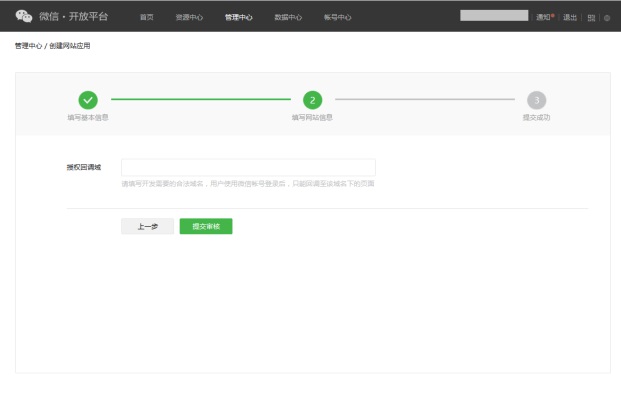The image size is (621, 400).
Task: Click the WeChat logo icon
Action: tap(24, 16)
